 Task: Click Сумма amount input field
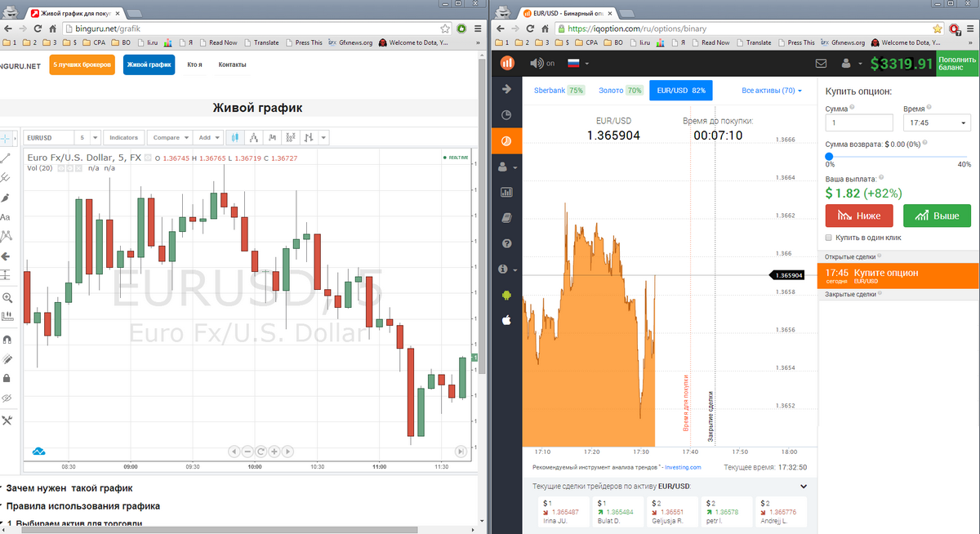click(860, 123)
